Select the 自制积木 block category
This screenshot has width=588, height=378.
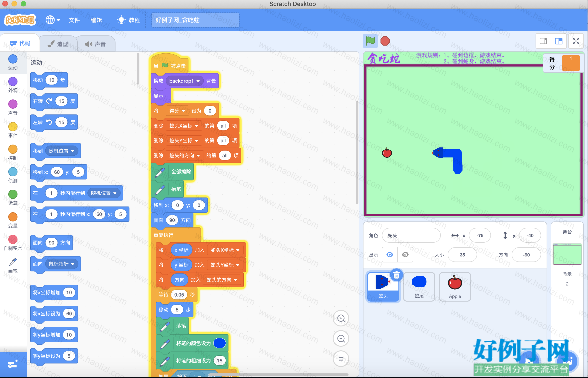point(13,243)
